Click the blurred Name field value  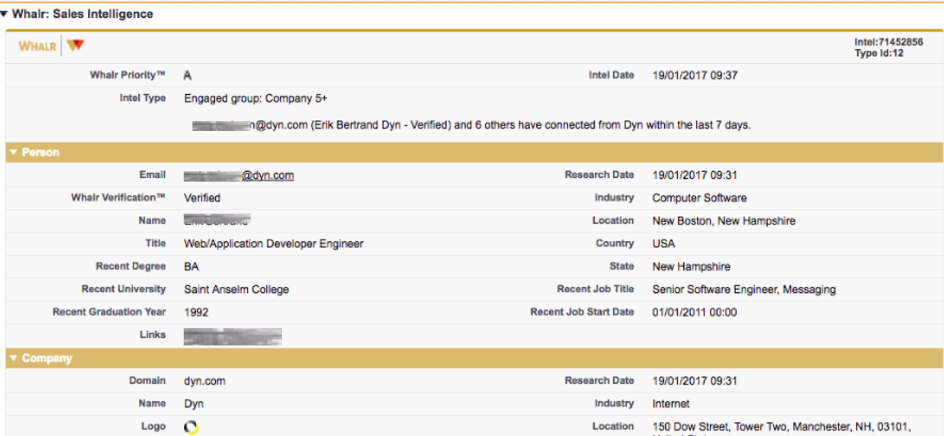[x=217, y=220]
